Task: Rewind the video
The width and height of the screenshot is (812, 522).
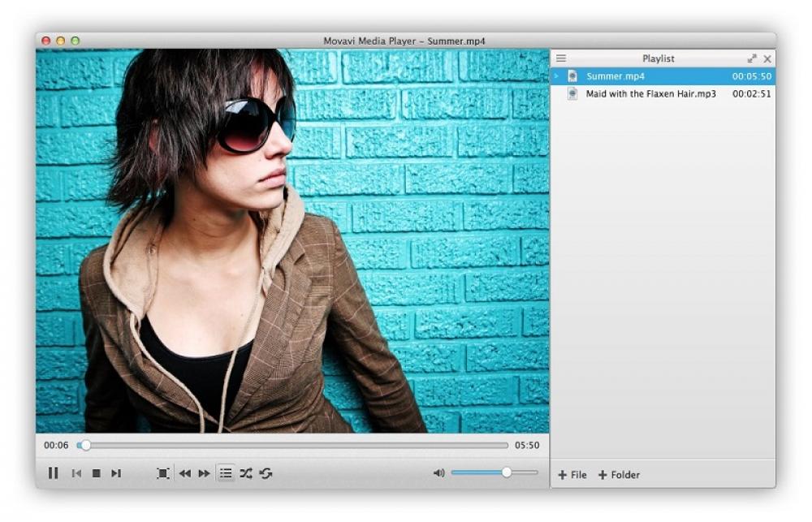Action: pyautogui.click(x=185, y=473)
